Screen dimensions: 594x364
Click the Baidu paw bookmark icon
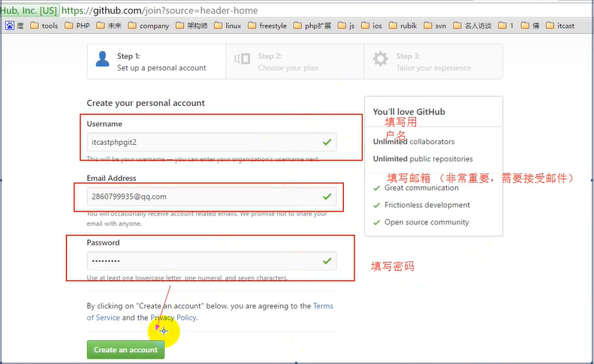point(10,26)
